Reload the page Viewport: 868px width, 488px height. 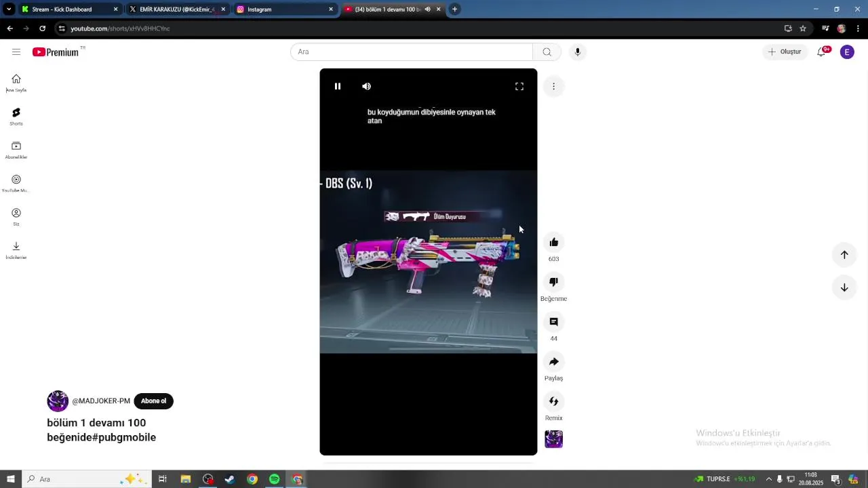coord(42,28)
